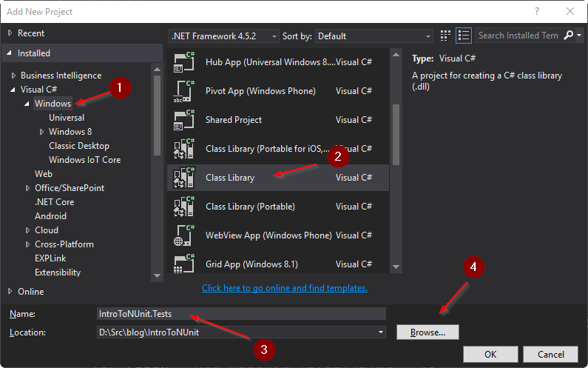Expand the Online section
588x368 pixels.
[10, 292]
